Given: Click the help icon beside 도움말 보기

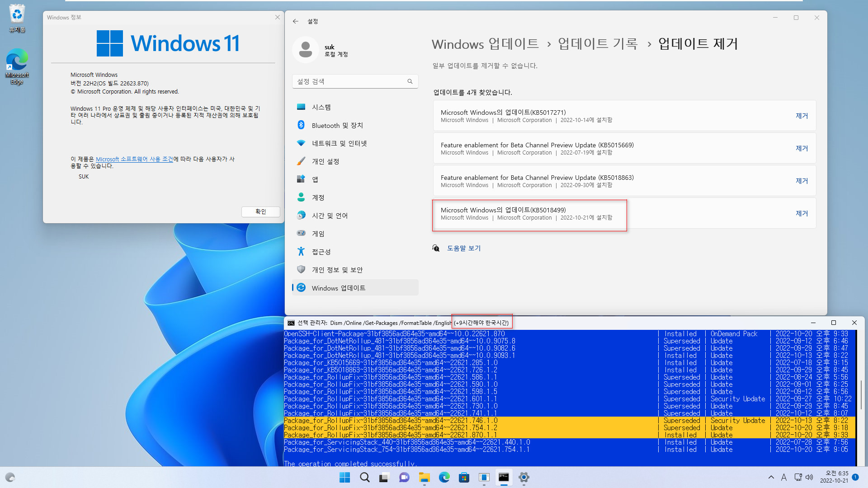Looking at the screenshot, I should coord(436,248).
